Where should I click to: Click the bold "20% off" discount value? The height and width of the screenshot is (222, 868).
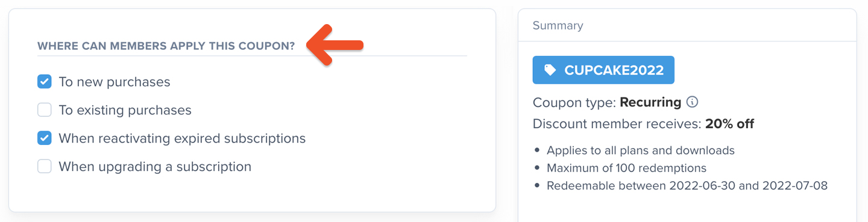729,124
